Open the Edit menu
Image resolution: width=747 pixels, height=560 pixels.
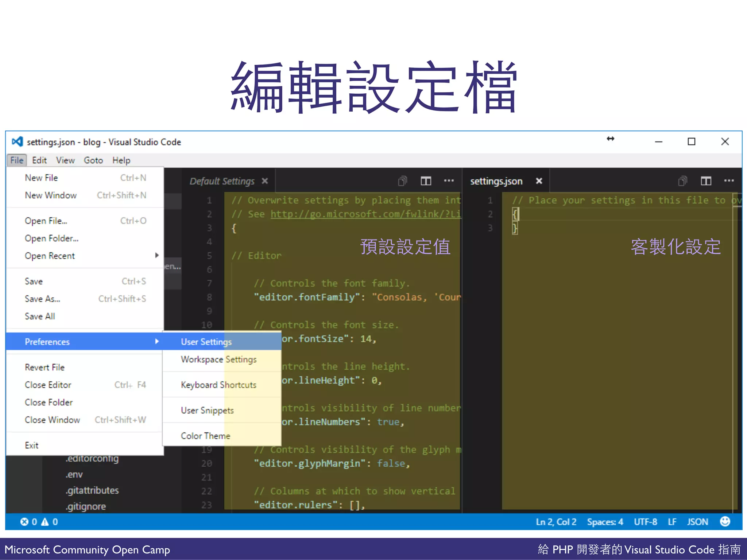[x=39, y=160]
